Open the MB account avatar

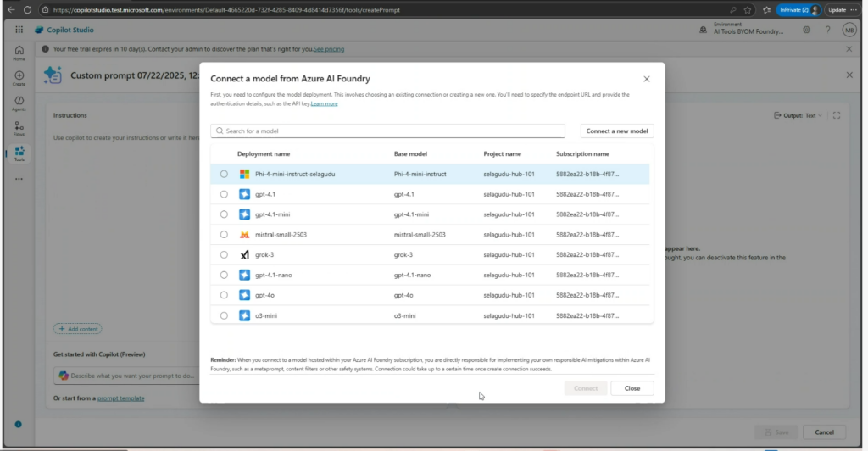tap(849, 30)
